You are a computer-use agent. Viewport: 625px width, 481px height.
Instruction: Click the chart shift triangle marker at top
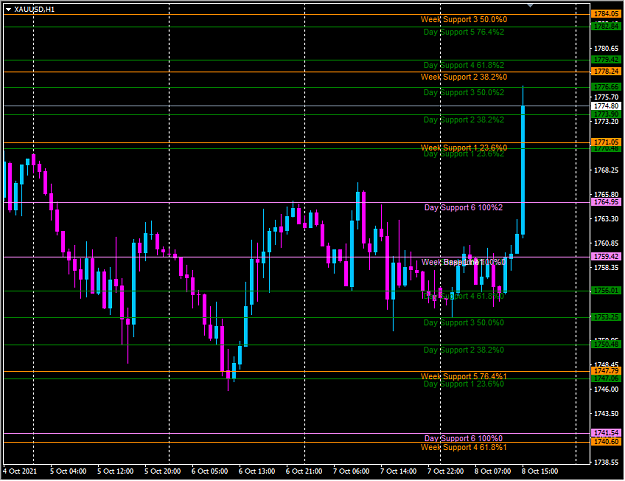tap(530, 6)
